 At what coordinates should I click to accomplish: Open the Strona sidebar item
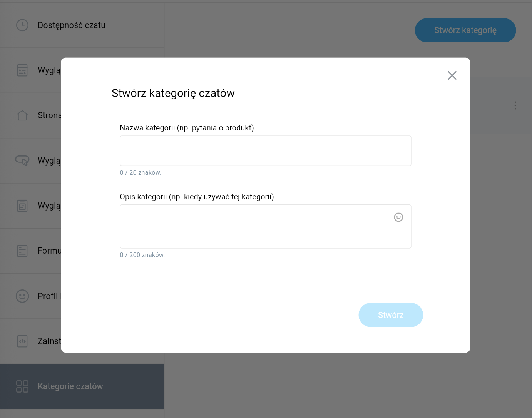pyautogui.click(x=49, y=115)
